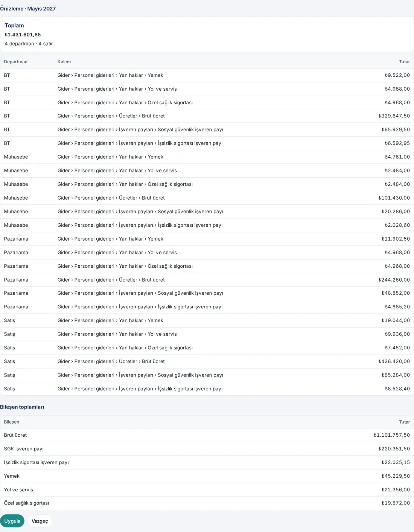Select the component total ₺220.351,50

click(x=394, y=449)
